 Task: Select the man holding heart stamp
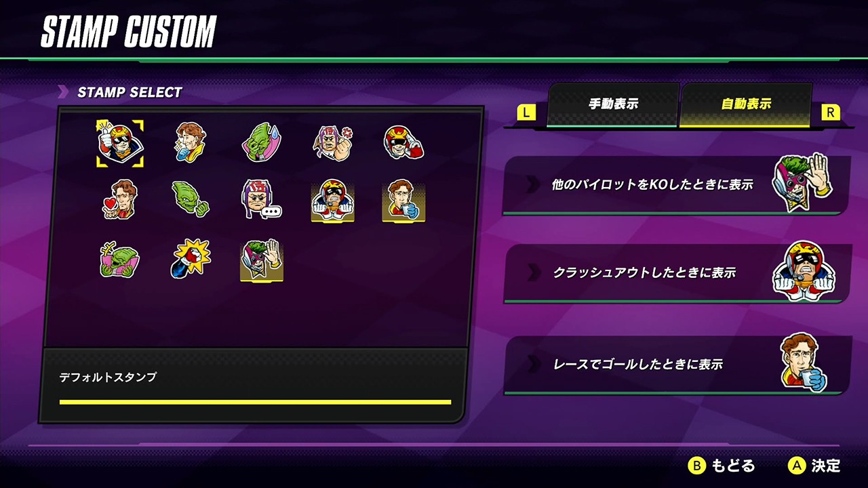[120, 200]
